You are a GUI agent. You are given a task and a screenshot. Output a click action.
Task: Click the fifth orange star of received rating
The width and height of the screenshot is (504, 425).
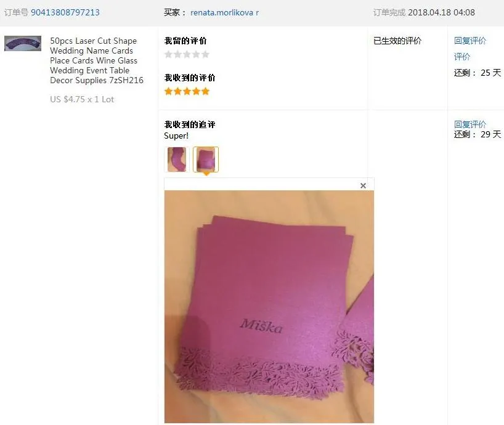pyautogui.click(x=205, y=92)
